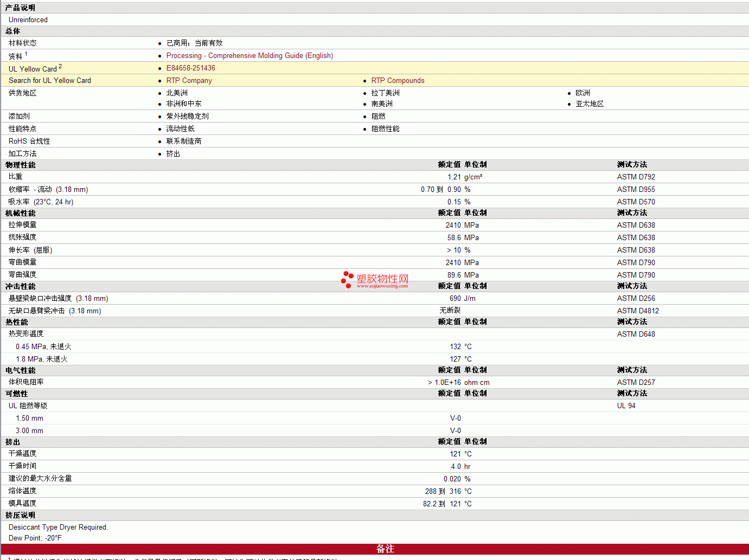Viewport: 749px width, 560px height.
Task: Click the '南美洲' region entry
Action: click(x=382, y=104)
